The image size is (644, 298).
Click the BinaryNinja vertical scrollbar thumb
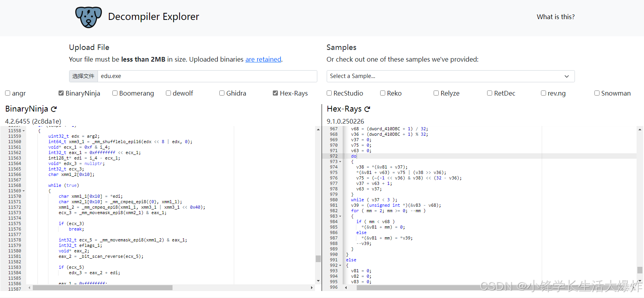click(318, 259)
